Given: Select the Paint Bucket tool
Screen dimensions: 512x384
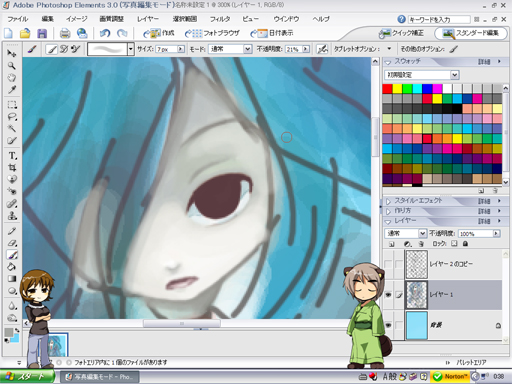Looking at the screenshot, I should click(x=12, y=267).
